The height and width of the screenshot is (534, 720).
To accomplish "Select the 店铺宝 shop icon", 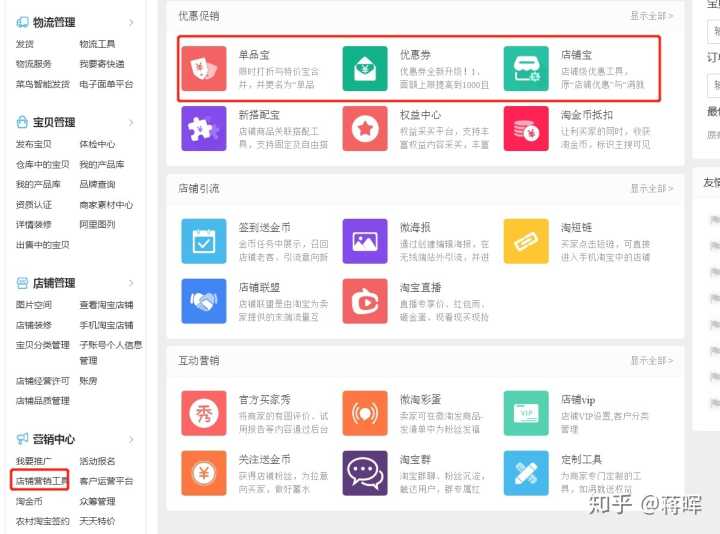I will tap(526, 69).
